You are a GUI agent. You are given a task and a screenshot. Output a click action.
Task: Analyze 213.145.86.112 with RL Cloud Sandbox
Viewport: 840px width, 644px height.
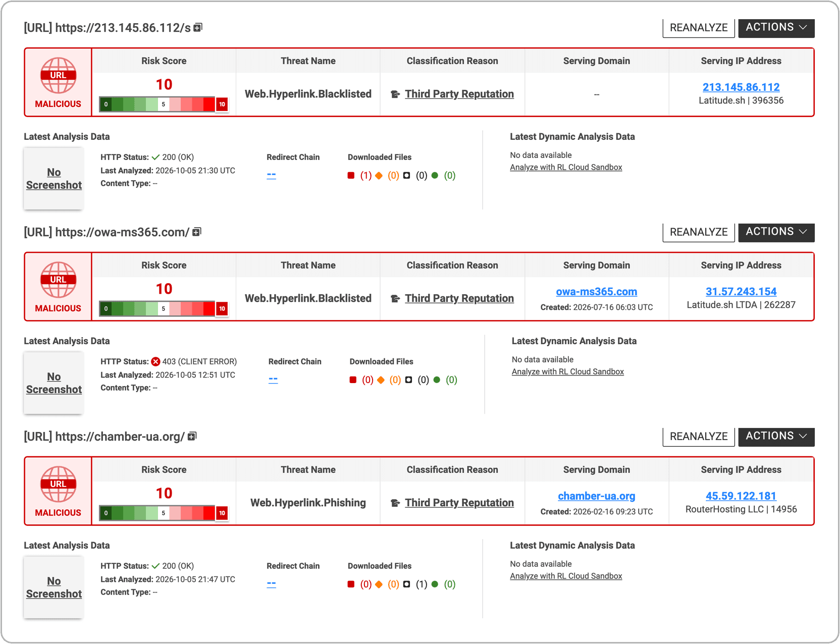point(566,167)
